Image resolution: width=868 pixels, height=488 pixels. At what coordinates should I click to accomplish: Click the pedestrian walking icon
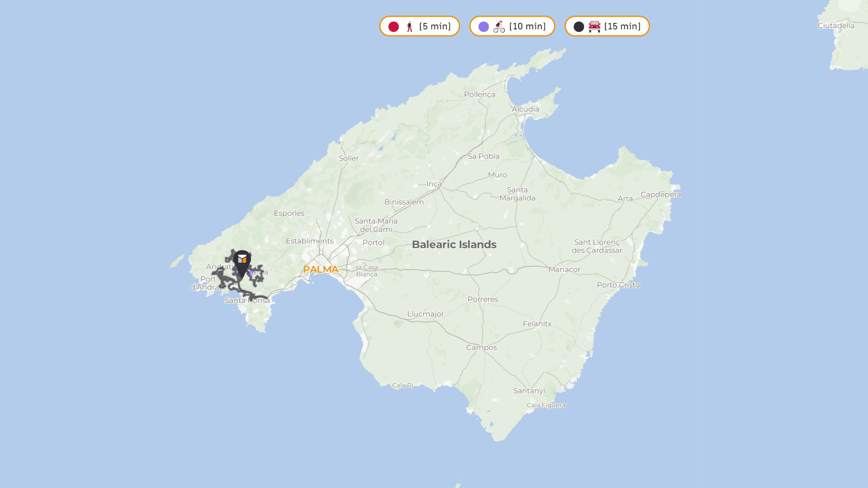pos(410,27)
